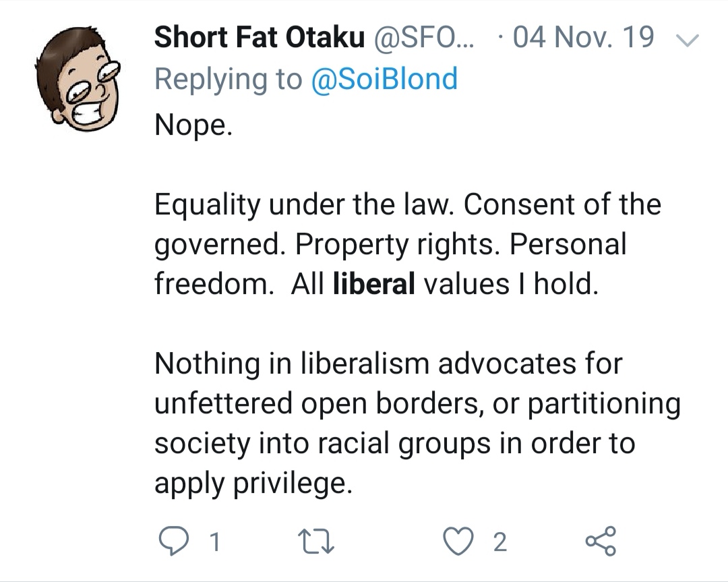Click the bold word "liberal"
The image size is (728, 582).
[x=374, y=284]
